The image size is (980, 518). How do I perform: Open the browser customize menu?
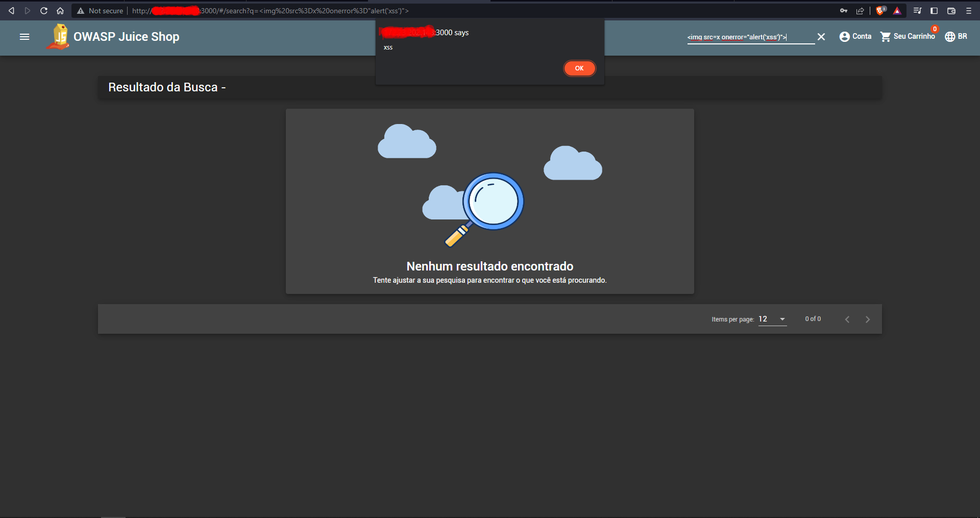point(969,10)
